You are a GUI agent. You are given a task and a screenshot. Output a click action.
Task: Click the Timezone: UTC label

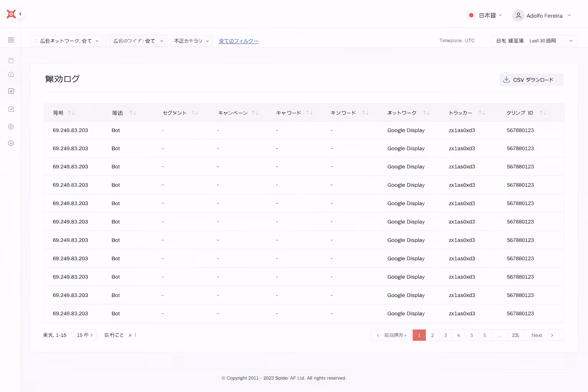coord(457,41)
